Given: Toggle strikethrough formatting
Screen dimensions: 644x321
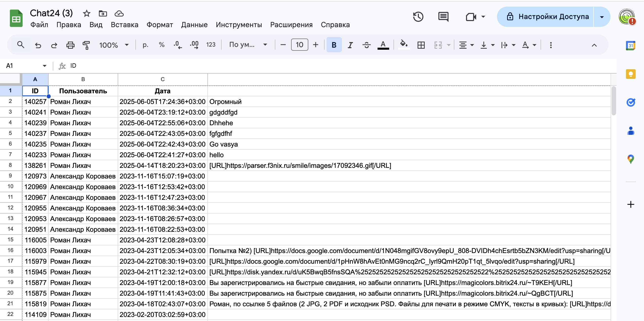Looking at the screenshot, I should (366, 45).
